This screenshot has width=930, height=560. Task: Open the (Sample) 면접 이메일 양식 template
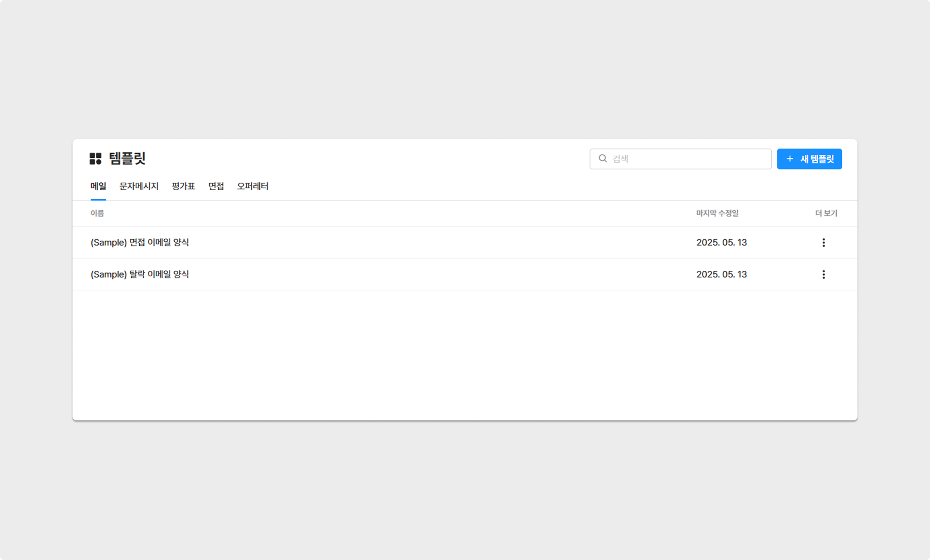[140, 243]
